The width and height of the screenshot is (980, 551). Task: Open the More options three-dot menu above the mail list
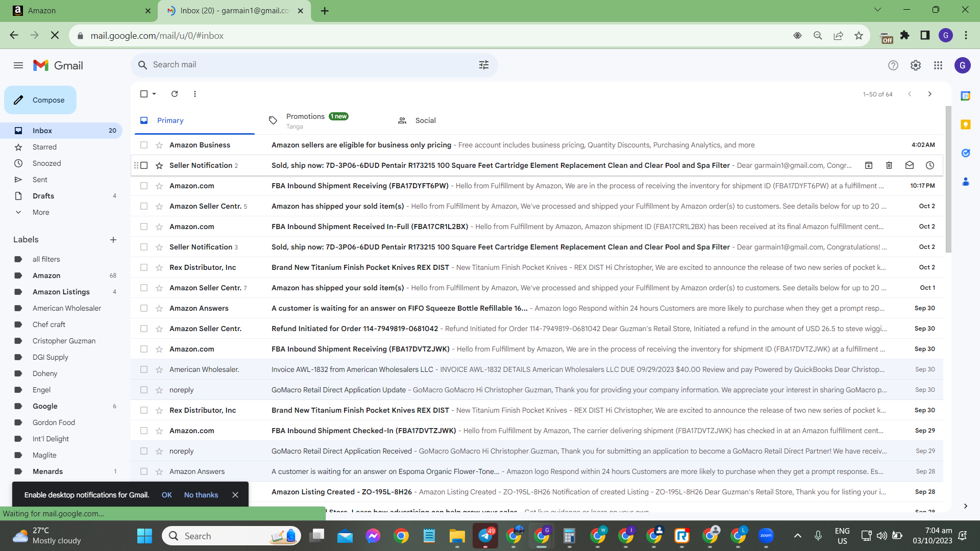pyautogui.click(x=195, y=94)
